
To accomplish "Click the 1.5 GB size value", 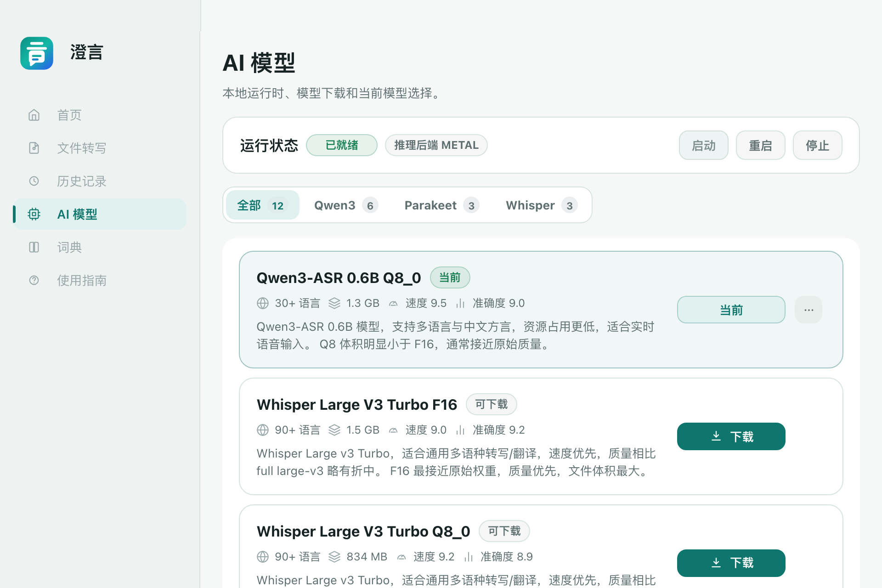I will (x=363, y=430).
